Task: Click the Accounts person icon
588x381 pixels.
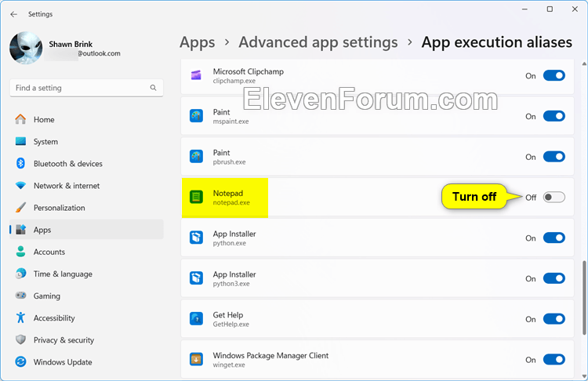Action: (20, 252)
